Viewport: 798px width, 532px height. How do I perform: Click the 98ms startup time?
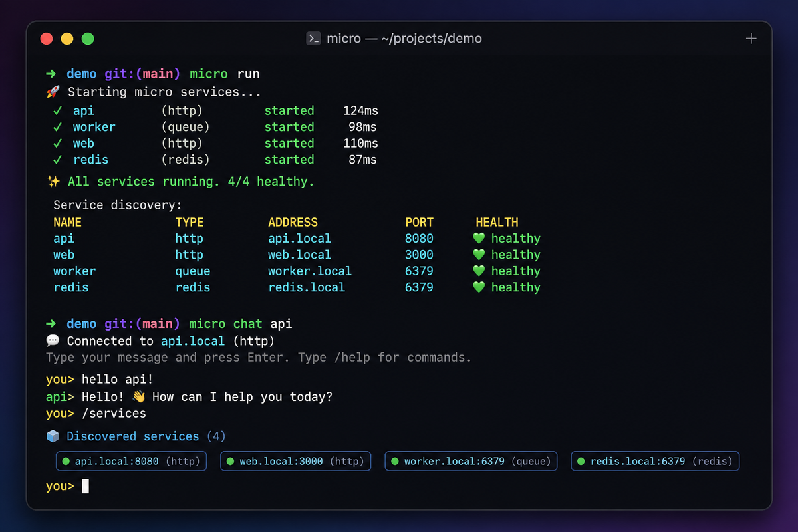click(363, 127)
